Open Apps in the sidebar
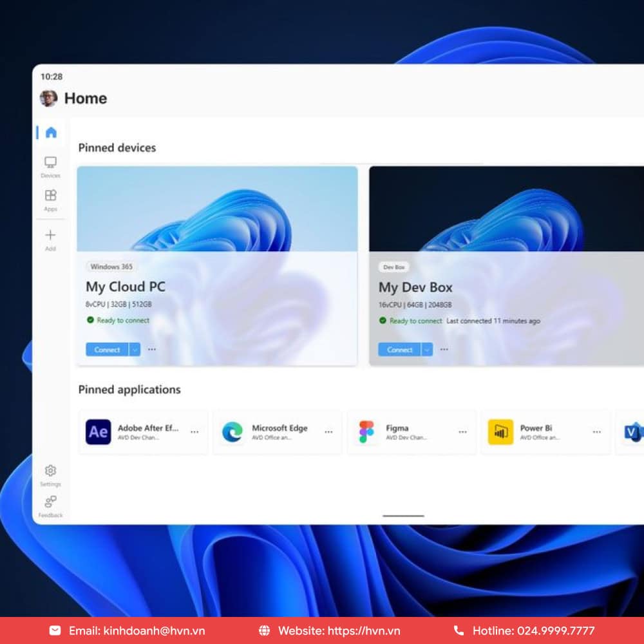644x644 pixels. coord(50,200)
